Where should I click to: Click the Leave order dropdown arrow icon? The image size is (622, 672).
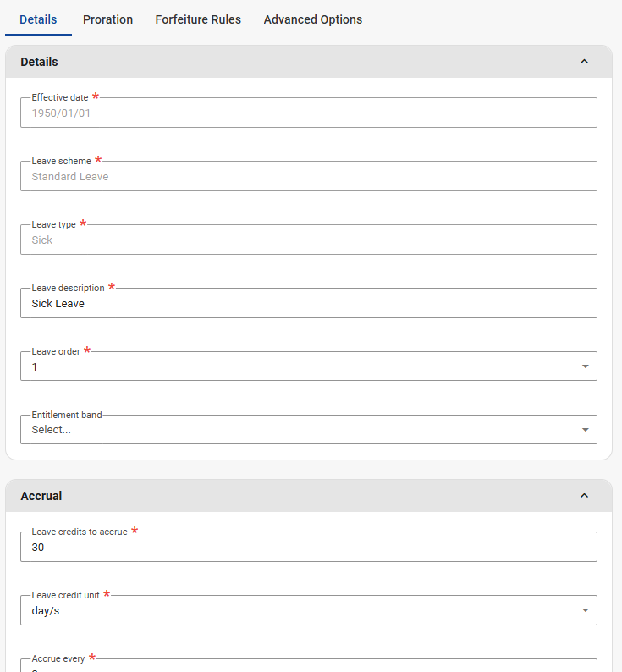click(585, 366)
